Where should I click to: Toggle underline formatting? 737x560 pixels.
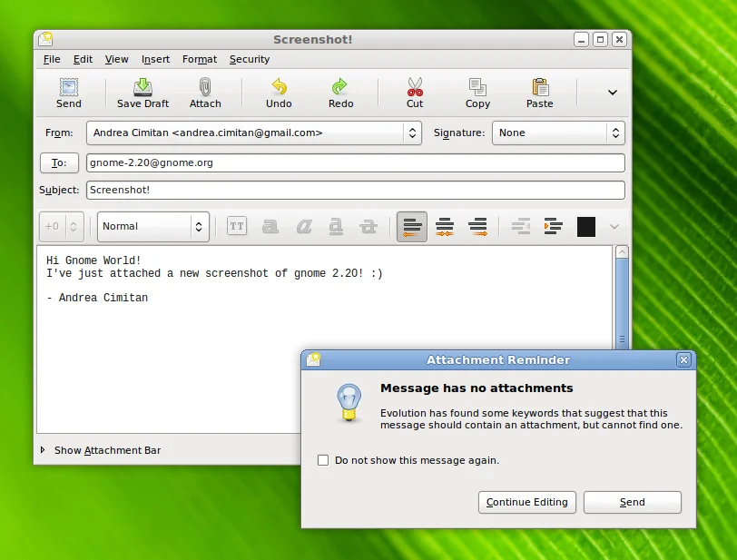pos(335,226)
